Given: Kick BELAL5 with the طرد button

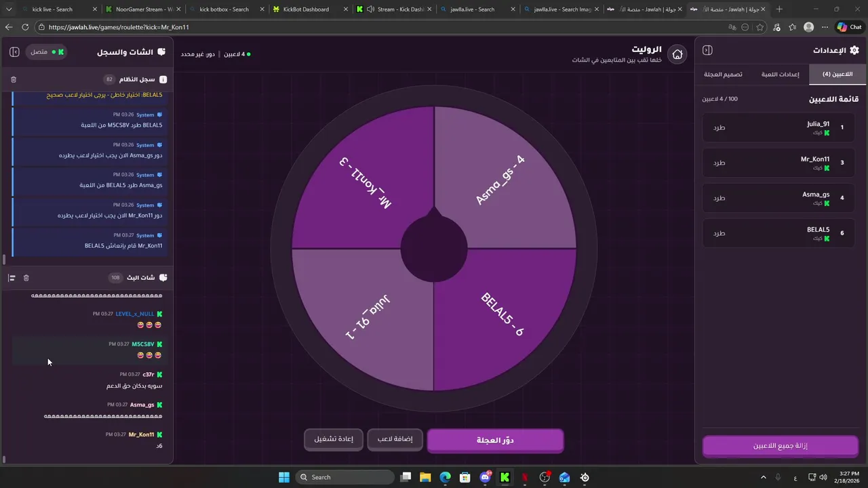Looking at the screenshot, I should coord(719,233).
